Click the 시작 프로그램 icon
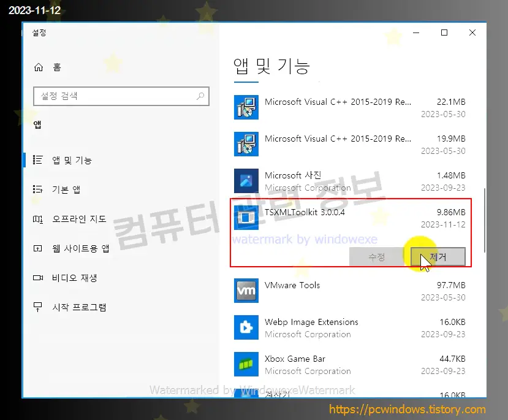Viewport: 508px width, 420px height. pos(37,307)
